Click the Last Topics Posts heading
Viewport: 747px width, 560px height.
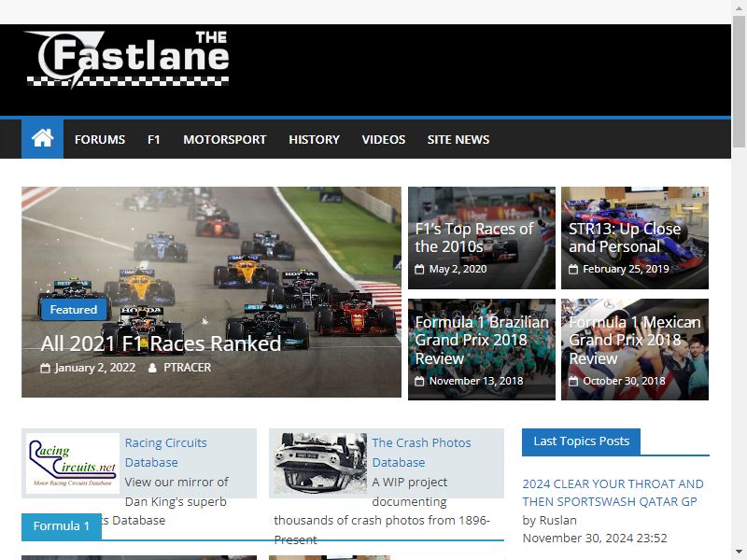[x=581, y=441]
